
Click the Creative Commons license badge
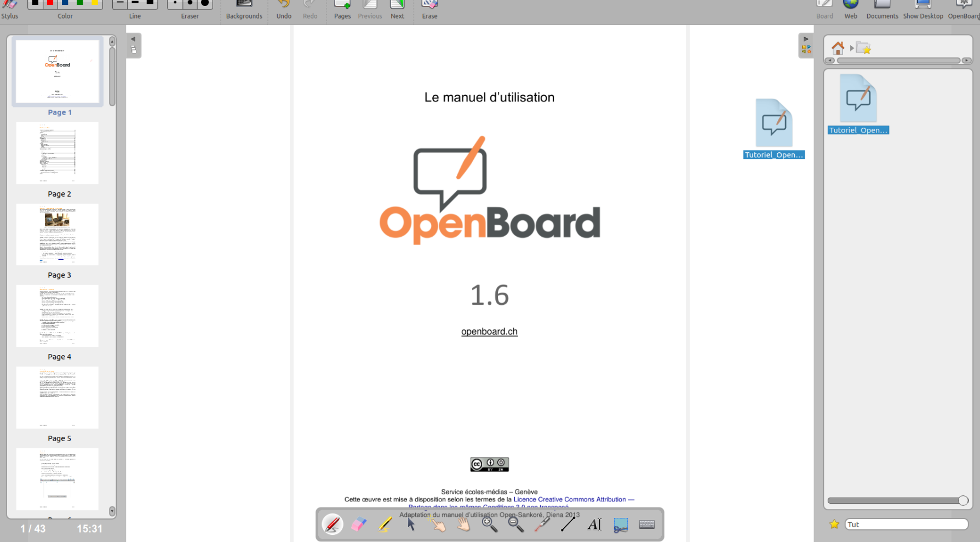click(x=489, y=464)
